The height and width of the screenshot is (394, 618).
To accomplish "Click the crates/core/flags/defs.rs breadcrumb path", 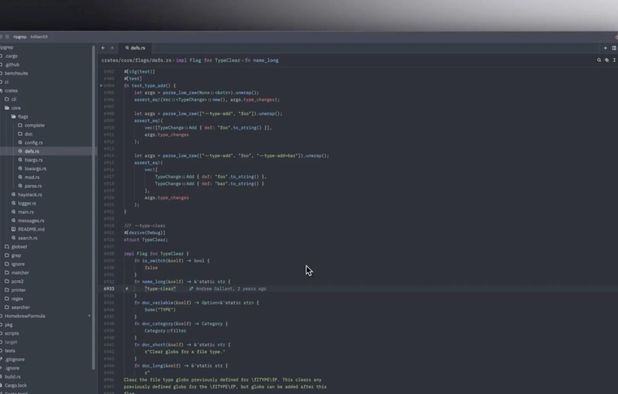I will click(136, 60).
